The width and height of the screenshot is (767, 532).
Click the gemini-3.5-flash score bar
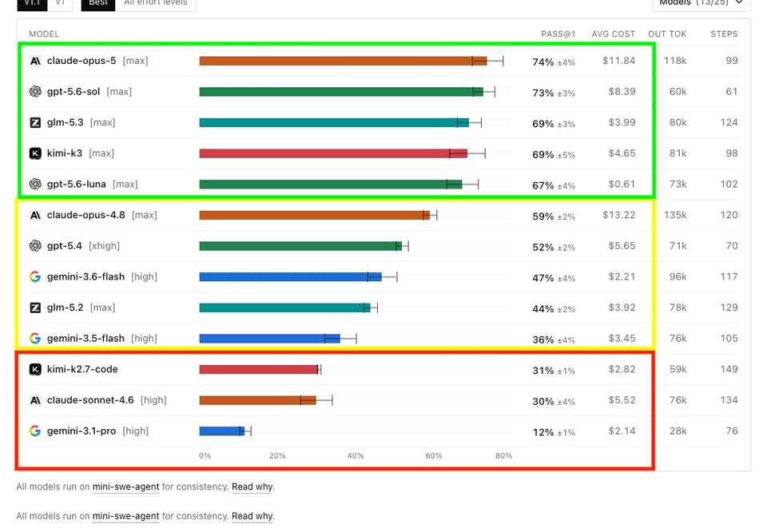269,339
